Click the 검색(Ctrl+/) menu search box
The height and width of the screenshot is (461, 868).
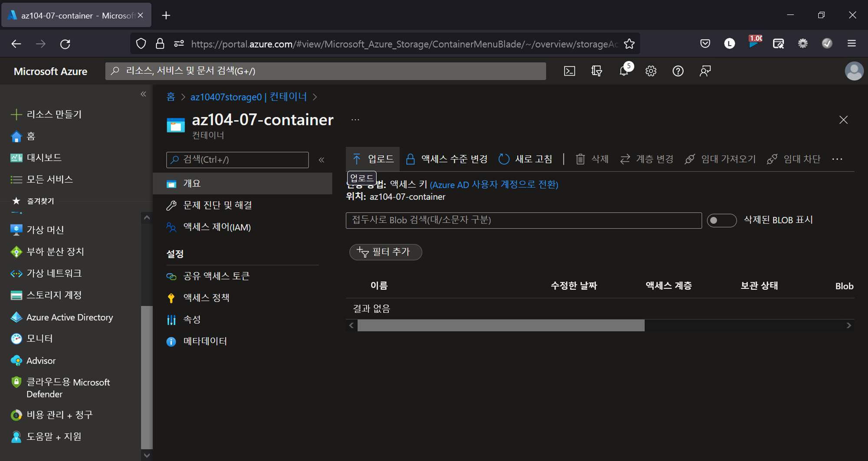pos(237,160)
